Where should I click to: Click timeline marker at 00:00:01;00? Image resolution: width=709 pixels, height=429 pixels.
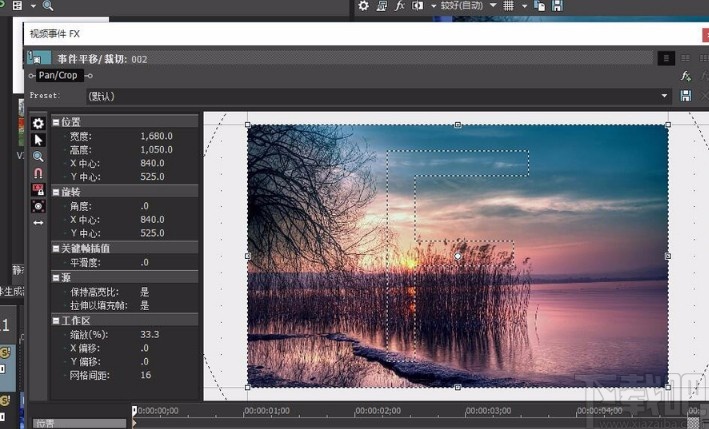pyautogui.click(x=267, y=411)
